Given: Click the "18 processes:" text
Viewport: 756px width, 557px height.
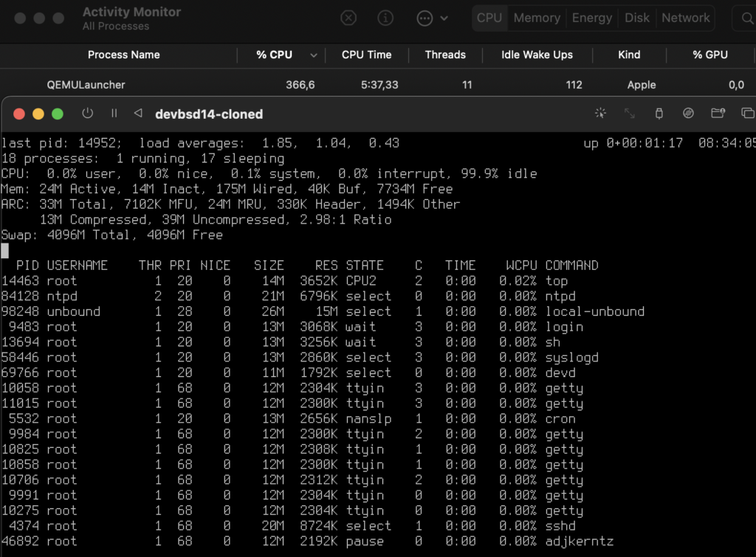Looking at the screenshot, I should [50, 159].
